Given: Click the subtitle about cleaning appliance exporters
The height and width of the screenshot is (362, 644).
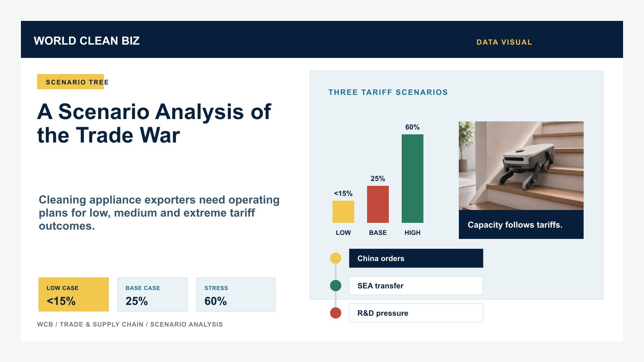Looking at the screenshot, I should click(159, 213).
